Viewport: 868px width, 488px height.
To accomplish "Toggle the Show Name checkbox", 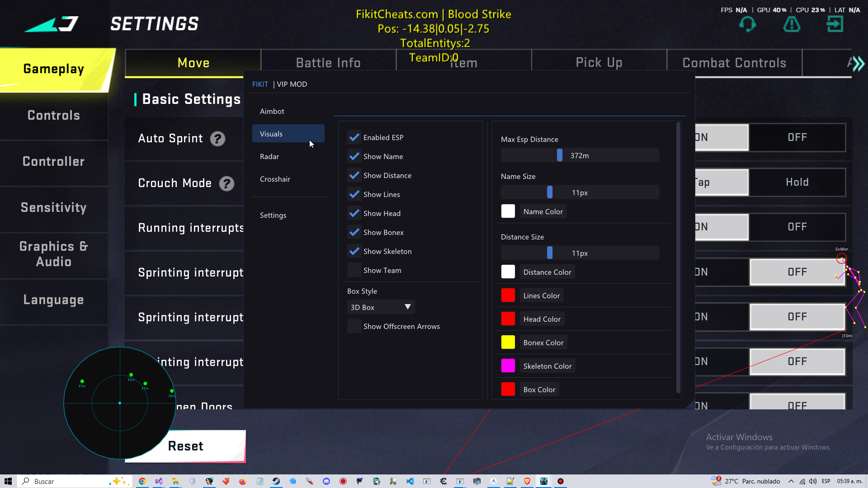I will [x=354, y=156].
